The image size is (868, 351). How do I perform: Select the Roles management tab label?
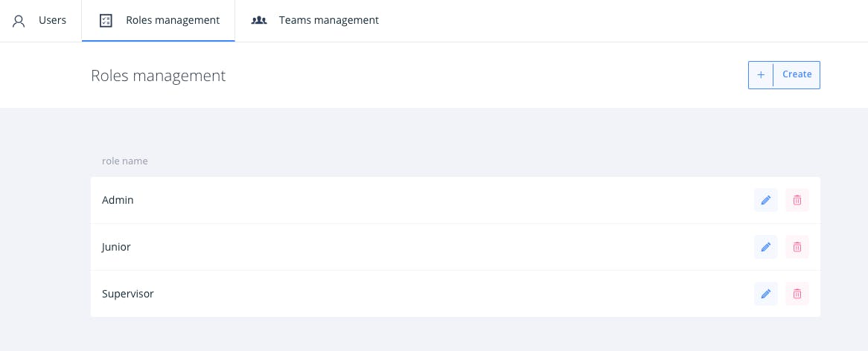pyautogui.click(x=173, y=21)
